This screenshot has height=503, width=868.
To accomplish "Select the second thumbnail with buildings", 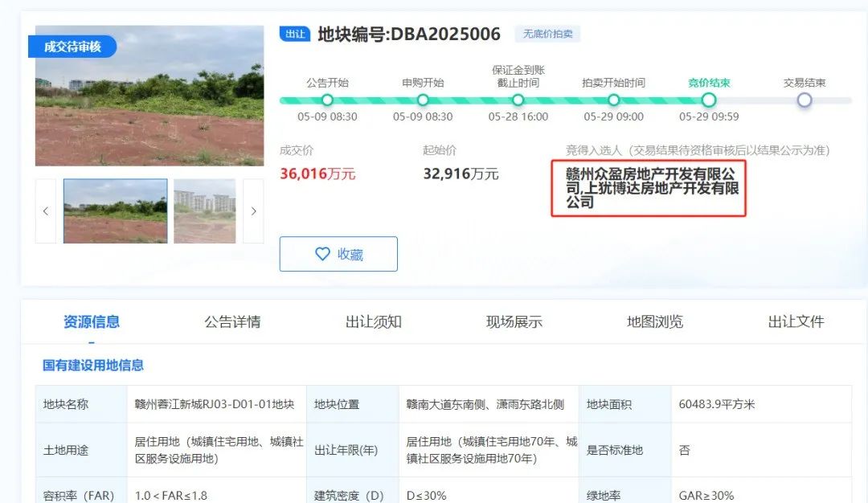I will click(x=205, y=211).
